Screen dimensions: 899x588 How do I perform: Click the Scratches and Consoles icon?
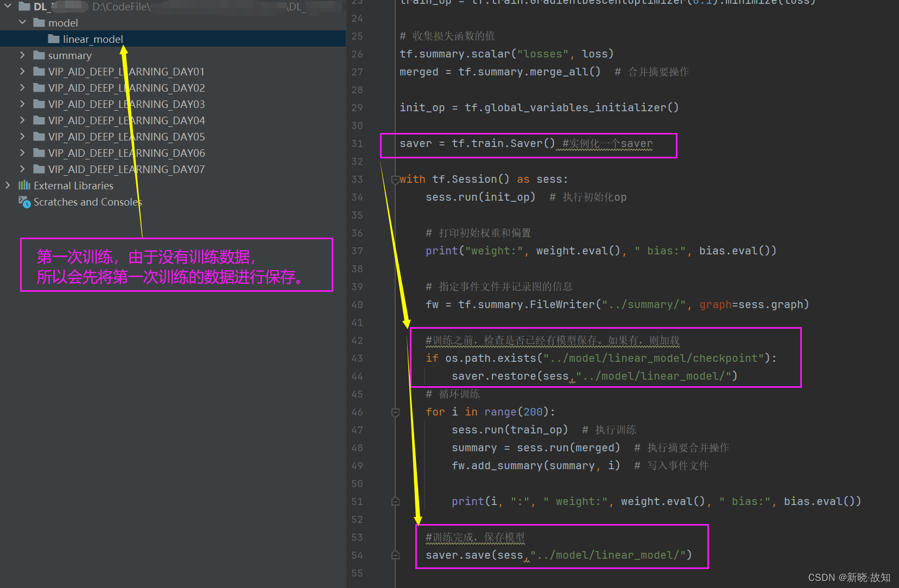[x=24, y=202]
